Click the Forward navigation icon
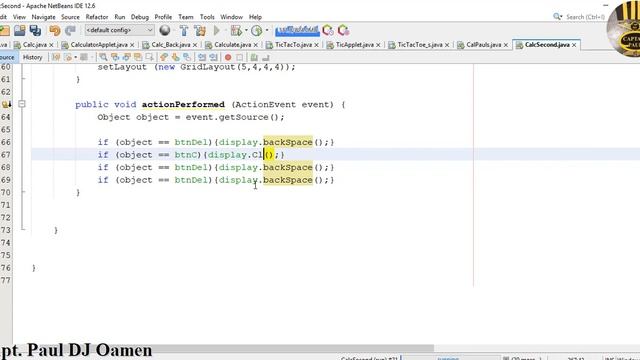Image resolution: width=640 pixels, height=360 pixels. tap(84, 57)
